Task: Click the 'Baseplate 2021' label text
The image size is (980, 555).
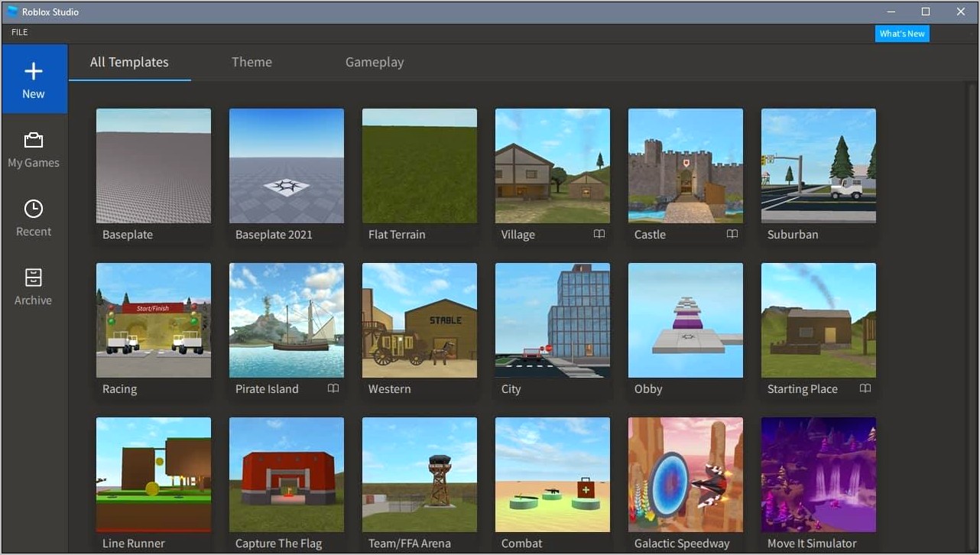Action: coord(274,235)
